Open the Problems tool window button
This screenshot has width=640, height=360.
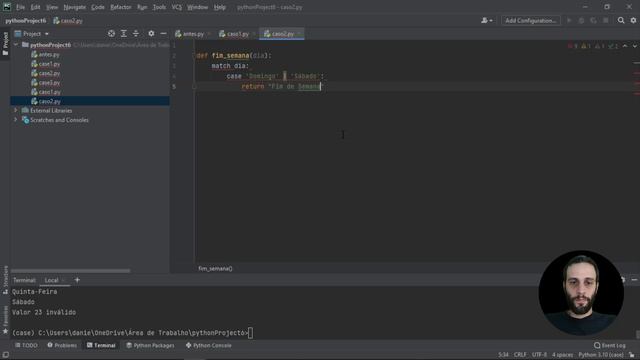[x=62, y=345]
